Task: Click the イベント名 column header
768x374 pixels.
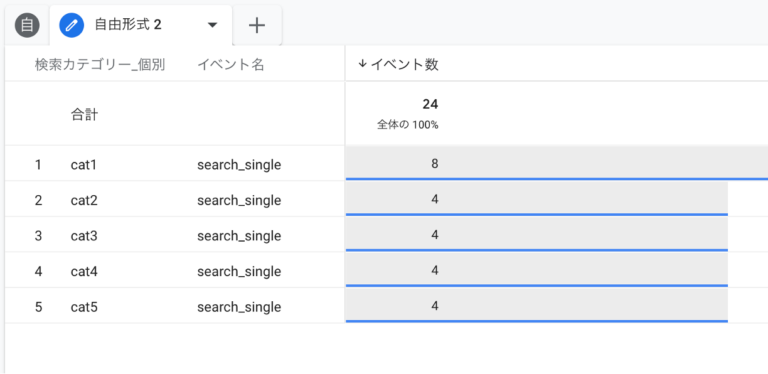Action: click(231, 65)
